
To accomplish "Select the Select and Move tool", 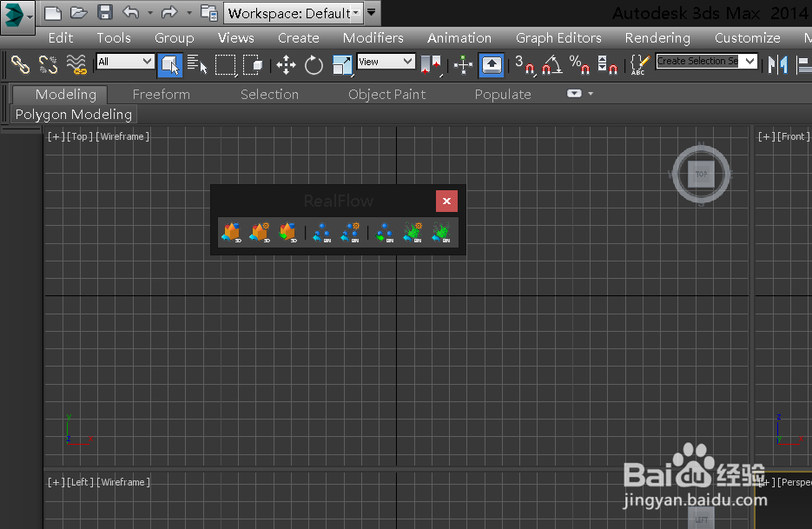I will pos(286,65).
